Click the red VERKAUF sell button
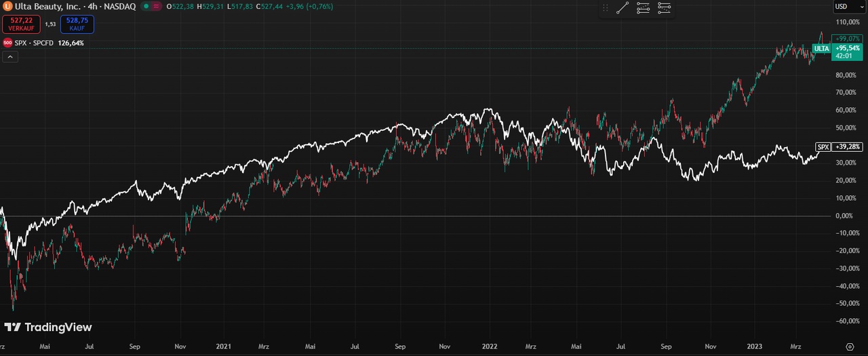868x356 pixels. (x=21, y=24)
